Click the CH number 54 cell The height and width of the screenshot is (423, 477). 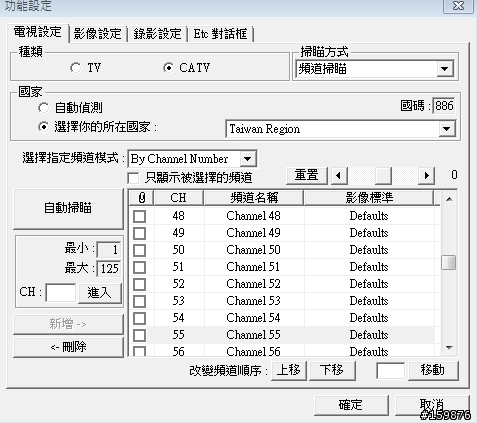coord(178,318)
